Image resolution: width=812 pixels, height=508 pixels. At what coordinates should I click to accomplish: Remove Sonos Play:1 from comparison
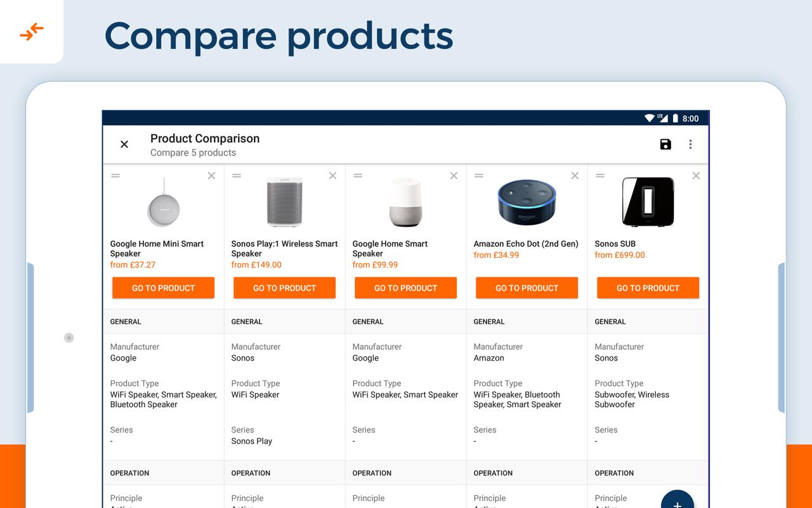pyautogui.click(x=332, y=176)
